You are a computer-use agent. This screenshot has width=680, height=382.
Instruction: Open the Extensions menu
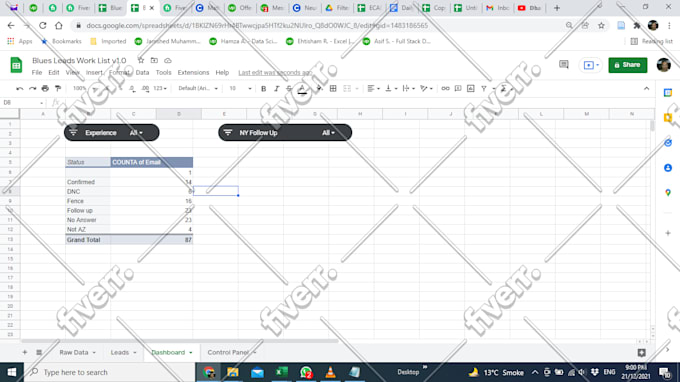coord(193,72)
